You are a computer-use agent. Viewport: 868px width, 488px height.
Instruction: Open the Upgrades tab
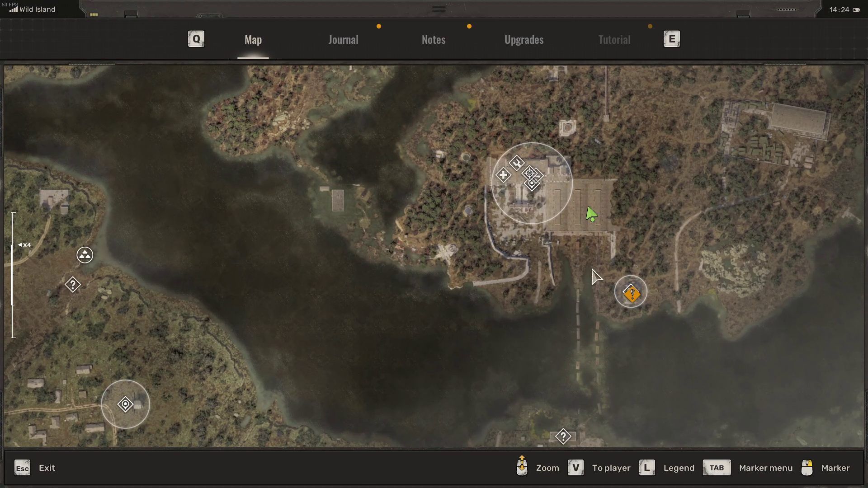coord(524,40)
